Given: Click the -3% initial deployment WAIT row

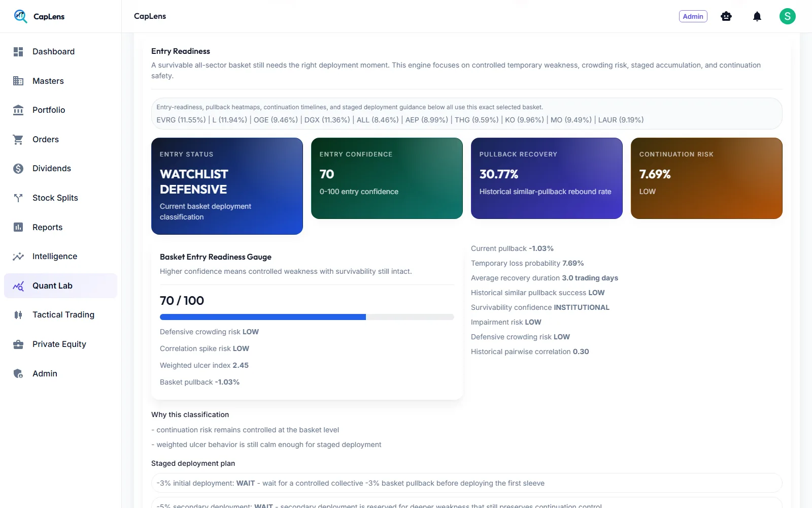Looking at the screenshot, I should click(467, 483).
